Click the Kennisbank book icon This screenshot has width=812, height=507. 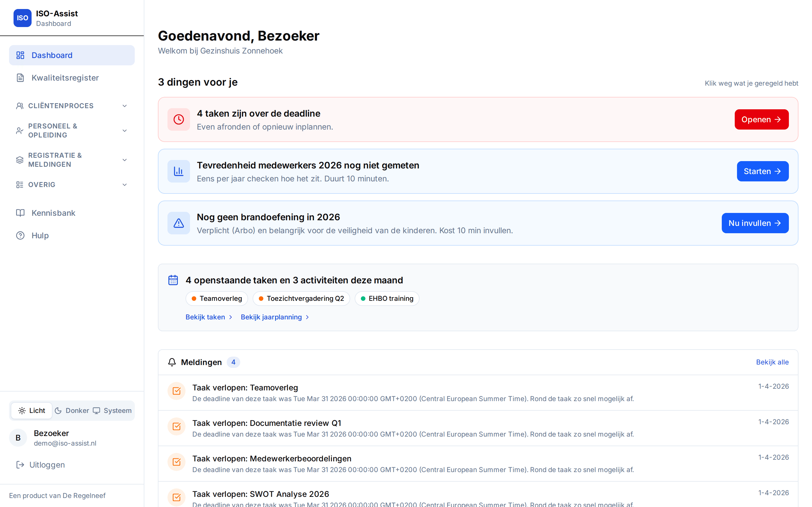click(x=21, y=213)
